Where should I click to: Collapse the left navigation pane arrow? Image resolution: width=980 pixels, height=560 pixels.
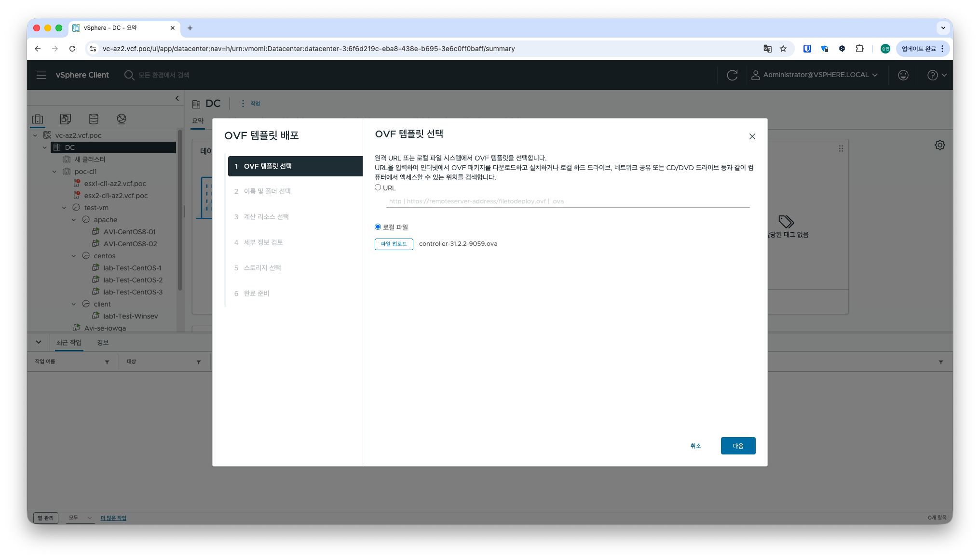(x=177, y=98)
